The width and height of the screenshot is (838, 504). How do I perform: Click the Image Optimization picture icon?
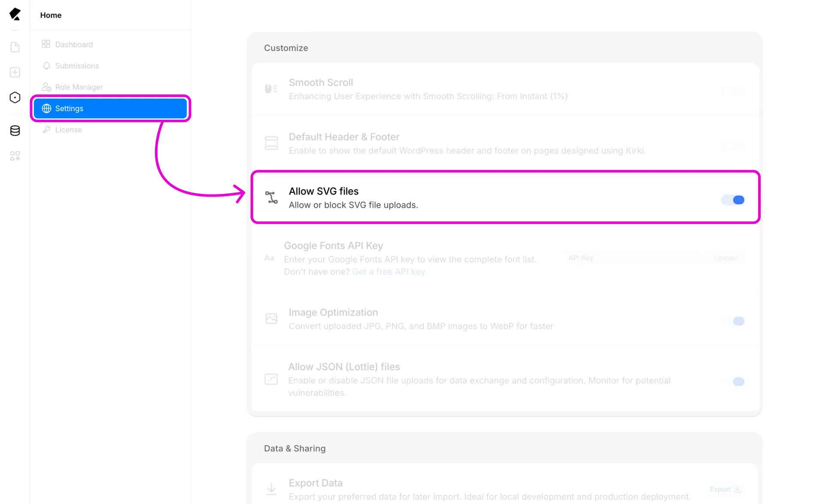[x=271, y=319]
